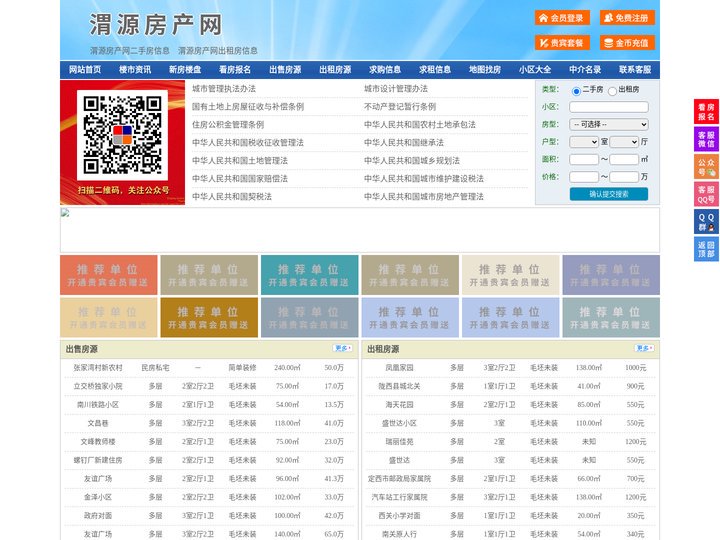Go to 网站首页 in the navigation bar
This screenshot has height=540, width=720.
click(x=85, y=70)
